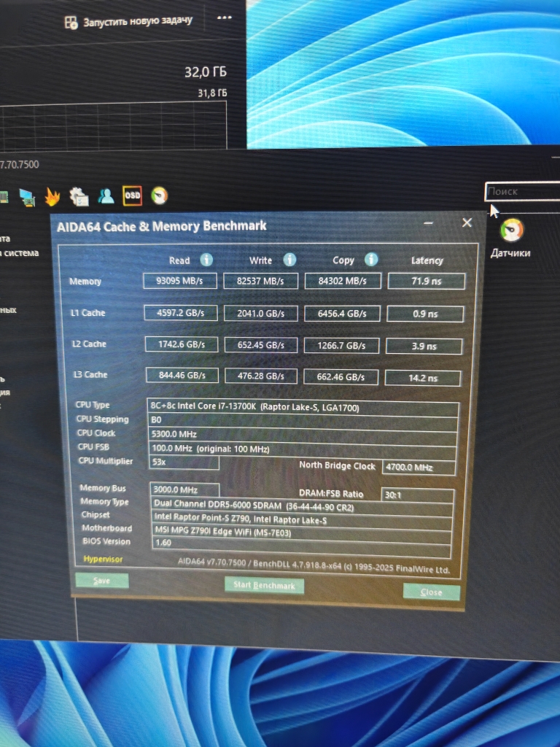560x747 pixels.
Task: Click L3 Cache Copy value 662.46 GB/s
Action: click(x=341, y=377)
